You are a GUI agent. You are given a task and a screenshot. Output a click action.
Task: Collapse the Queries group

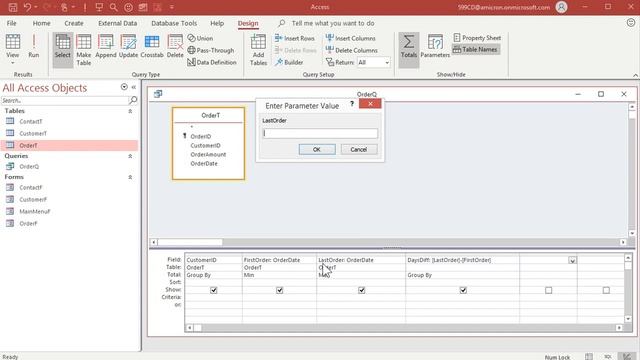(x=130, y=156)
